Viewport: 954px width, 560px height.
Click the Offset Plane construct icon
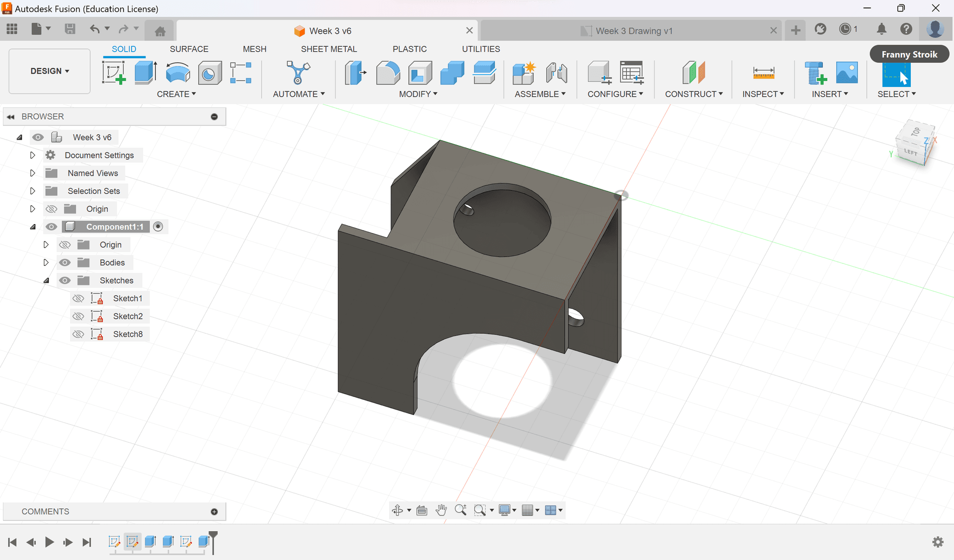(694, 73)
